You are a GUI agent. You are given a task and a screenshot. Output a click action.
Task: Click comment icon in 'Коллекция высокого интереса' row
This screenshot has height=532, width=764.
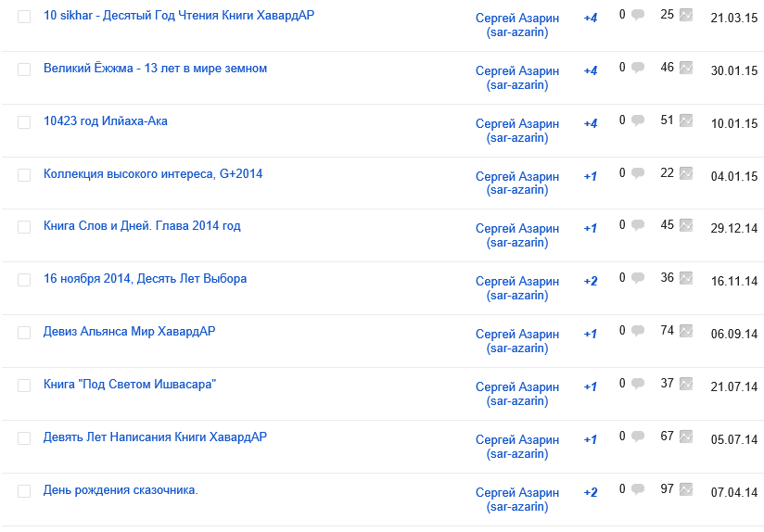click(x=638, y=173)
